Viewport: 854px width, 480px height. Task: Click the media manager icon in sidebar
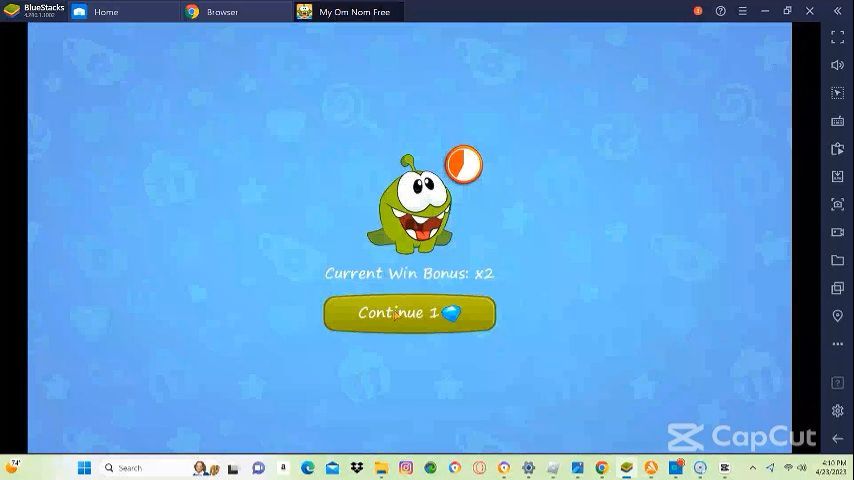(838, 149)
